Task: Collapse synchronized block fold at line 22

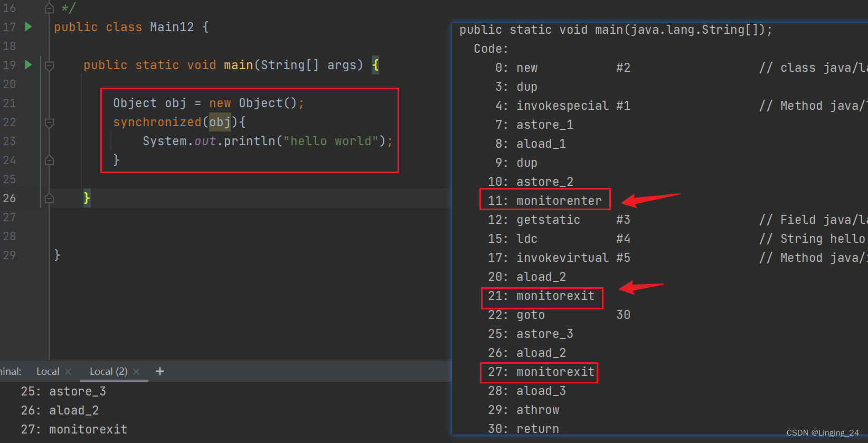Action: click(x=49, y=122)
